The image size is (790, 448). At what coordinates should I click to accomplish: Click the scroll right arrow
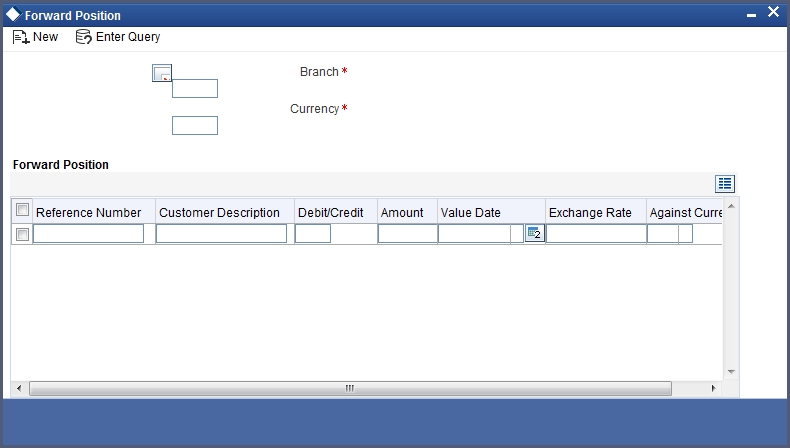713,389
